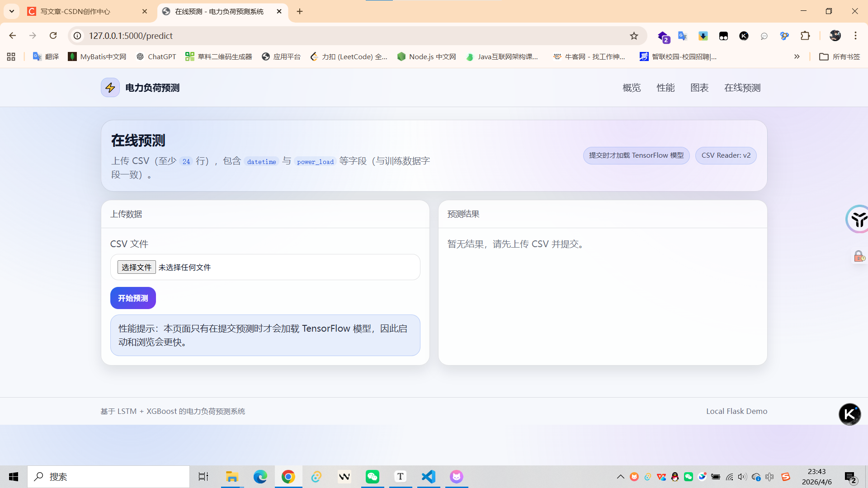
Task: Click the 选择文件 file chooser button
Action: click(x=137, y=267)
